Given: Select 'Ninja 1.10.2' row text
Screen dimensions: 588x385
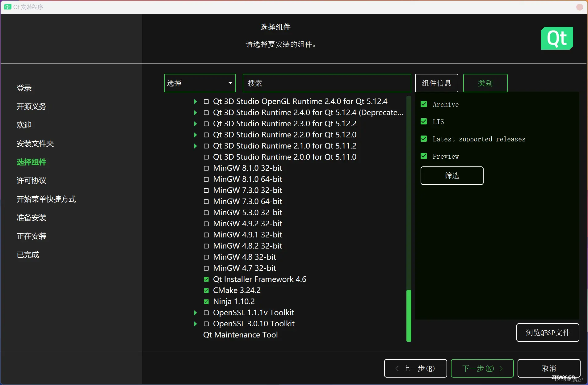Looking at the screenshot, I should (234, 302).
